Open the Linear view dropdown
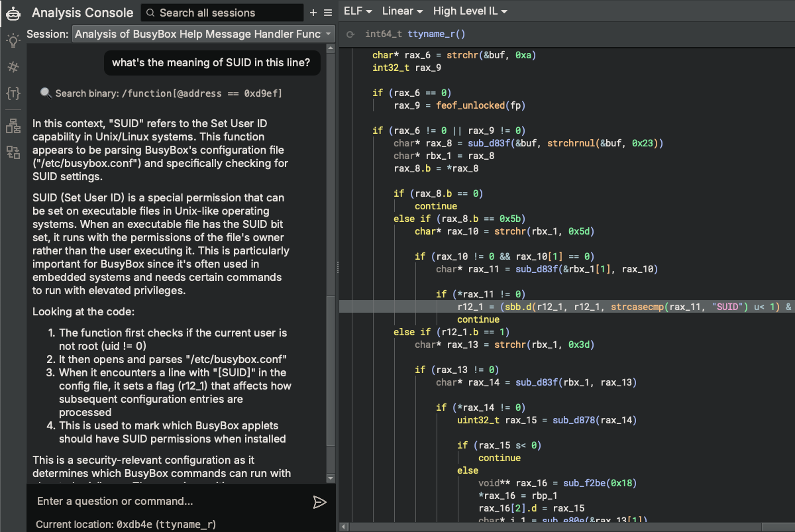795x532 pixels. (402, 11)
